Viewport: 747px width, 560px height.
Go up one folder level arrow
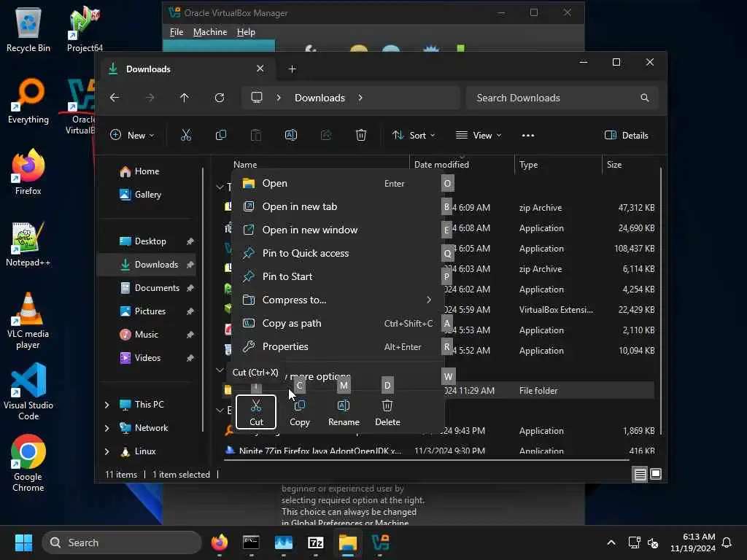(185, 98)
